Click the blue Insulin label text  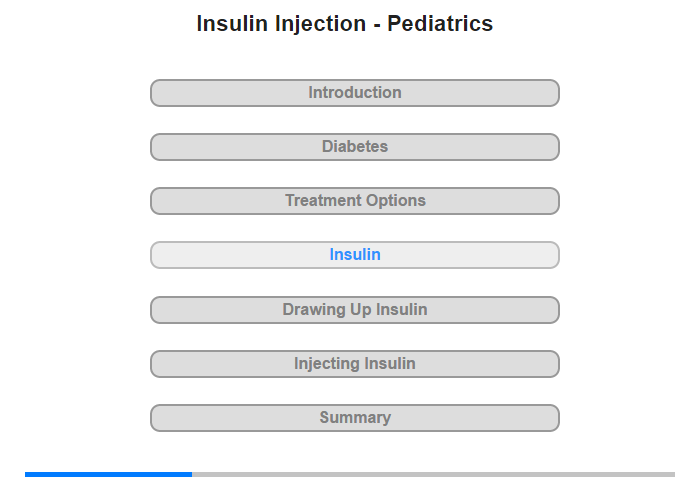click(355, 255)
